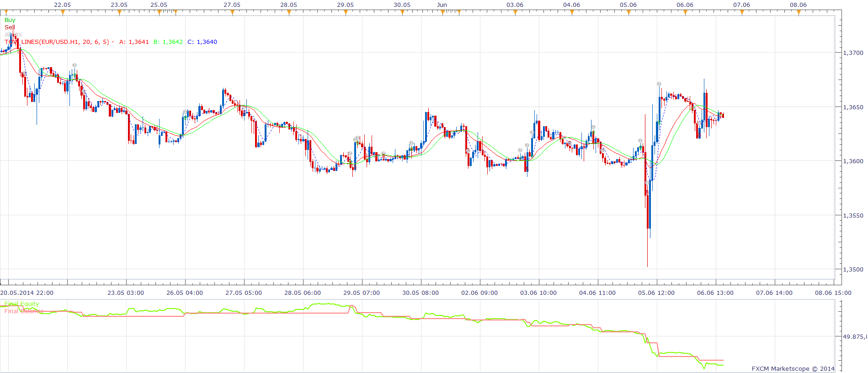Click the 27.05 05:00 time label
868x373 pixels.
coord(244,293)
